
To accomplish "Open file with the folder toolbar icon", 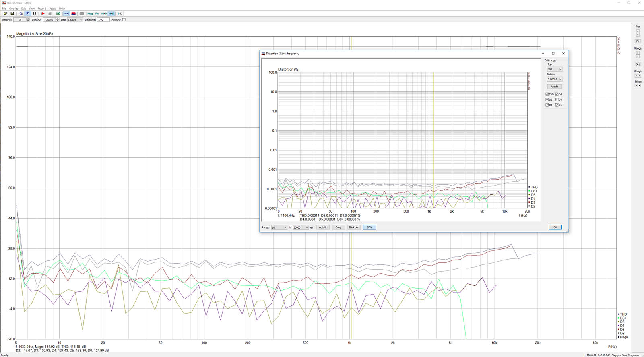I will (5, 14).
